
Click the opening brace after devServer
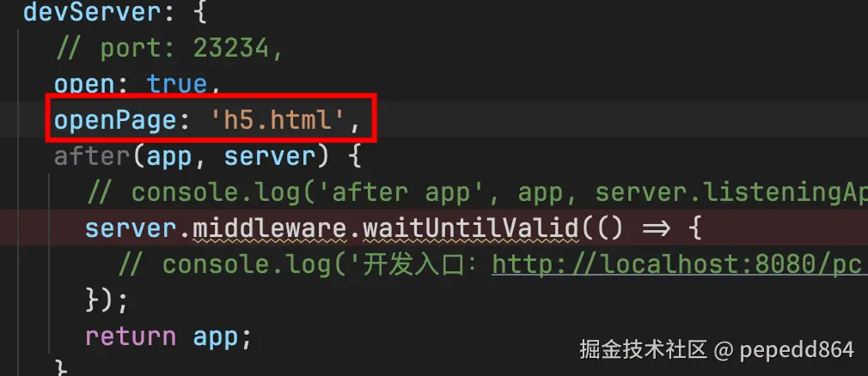coord(199,11)
